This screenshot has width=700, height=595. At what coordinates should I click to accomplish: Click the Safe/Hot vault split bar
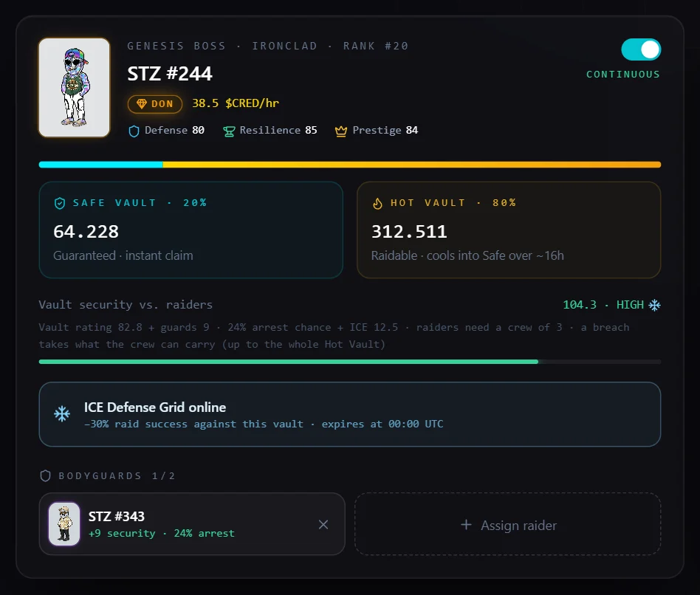pos(350,165)
